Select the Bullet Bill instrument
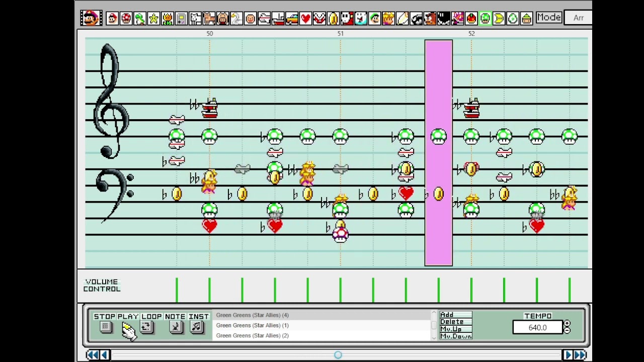 point(416,19)
